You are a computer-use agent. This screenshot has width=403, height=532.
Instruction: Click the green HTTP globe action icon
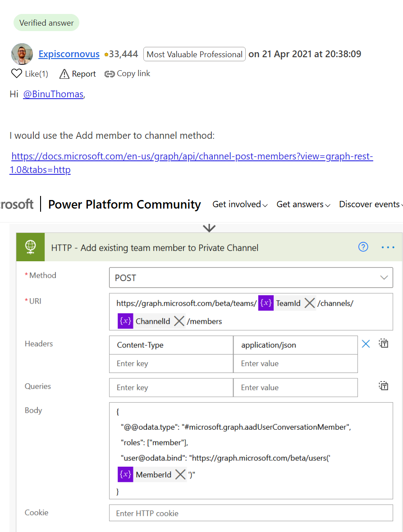(x=30, y=247)
